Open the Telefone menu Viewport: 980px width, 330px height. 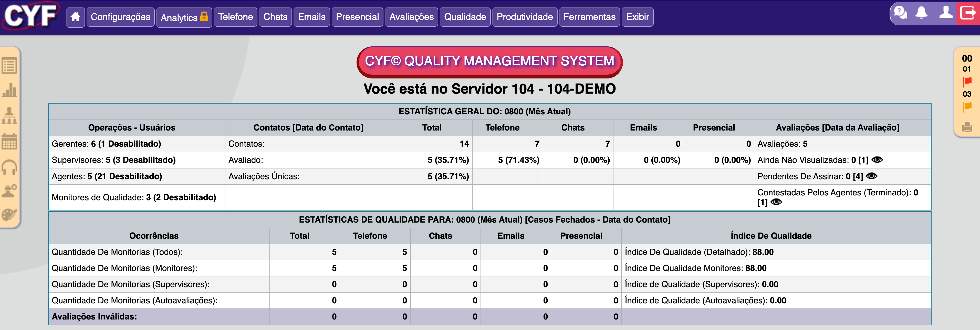point(235,17)
